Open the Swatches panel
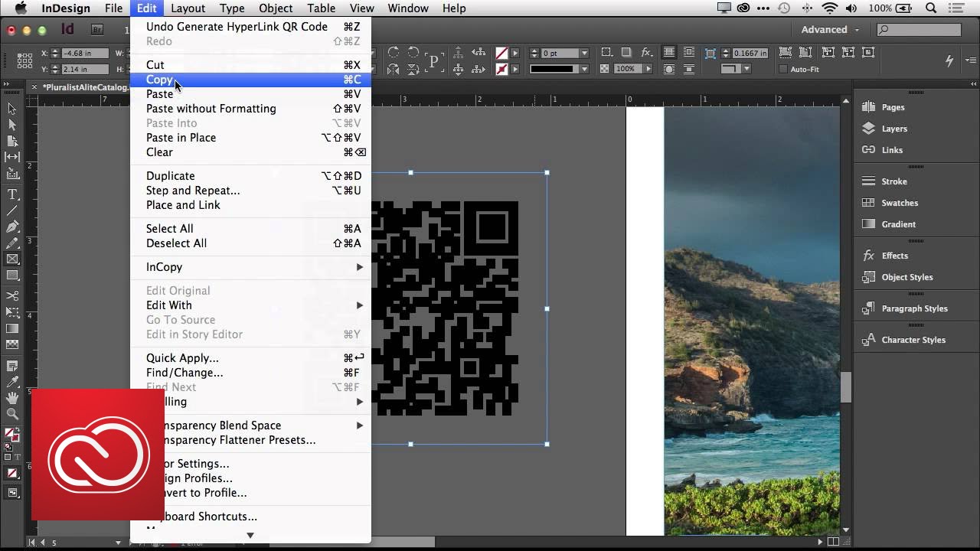This screenshot has width=980, height=551. (x=899, y=203)
